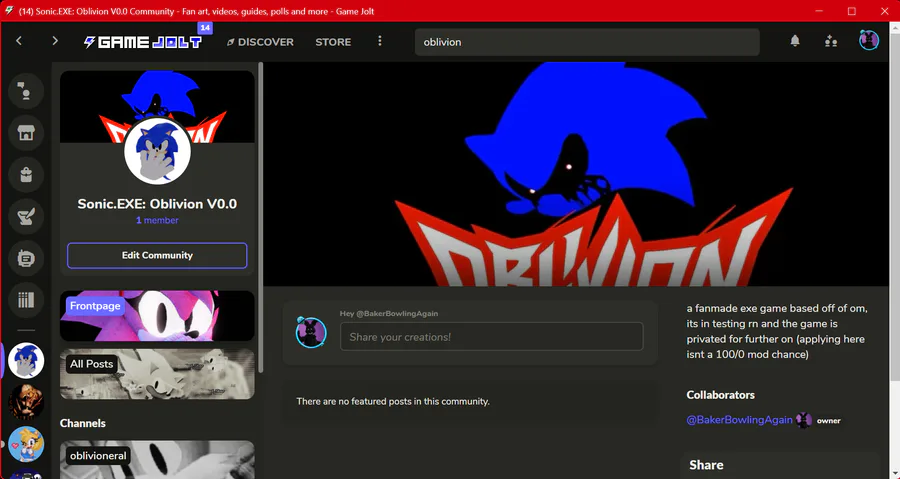This screenshot has width=900, height=479.
Task: Select the dark creature community avatar in sidebar
Action: 26,402
